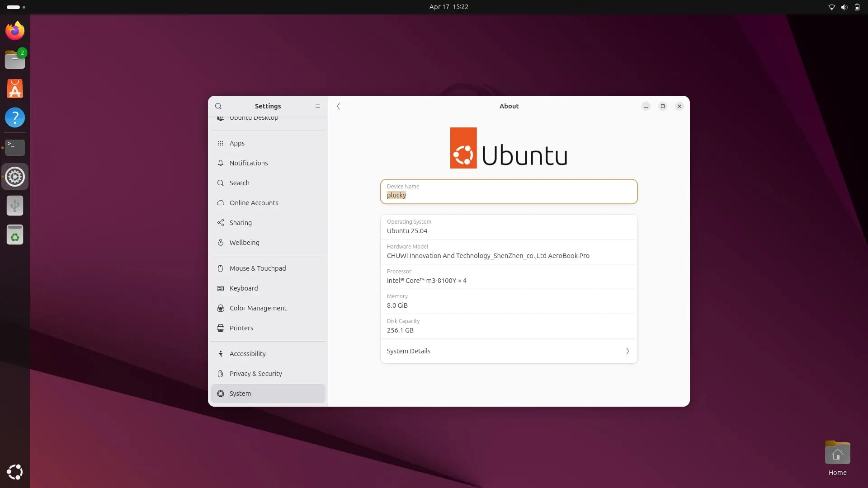
Task: Click the 8.0 GiB memory value
Action: [397, 305]
